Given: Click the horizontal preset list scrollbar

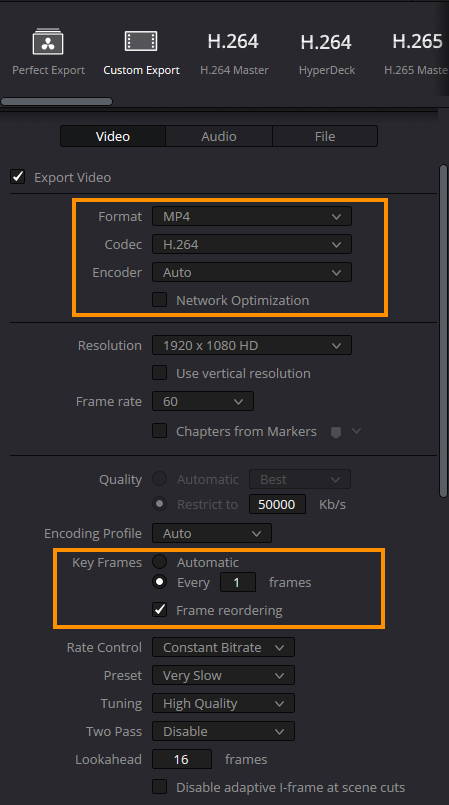Looking at the screenshot, I should pos(56,101).
